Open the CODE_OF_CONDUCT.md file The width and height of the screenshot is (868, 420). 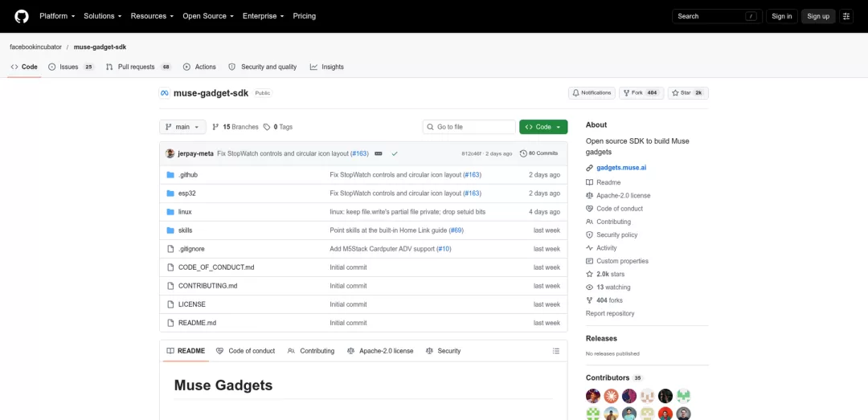pos(216,267)
